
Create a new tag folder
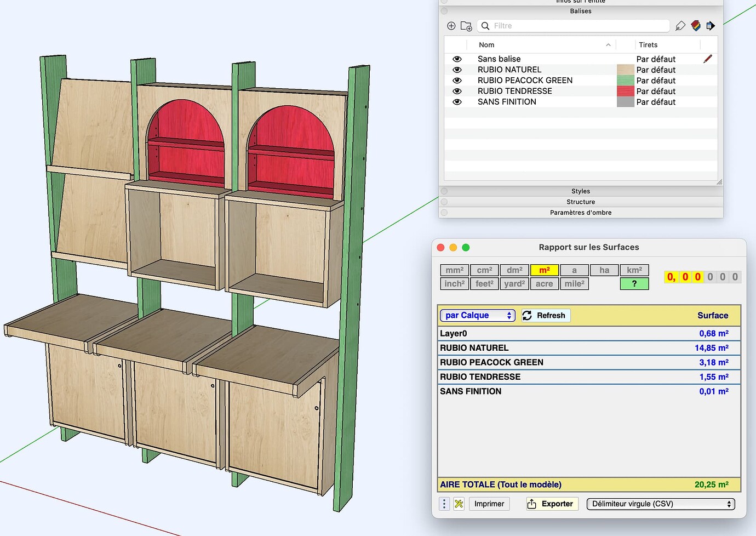(466, 26)
